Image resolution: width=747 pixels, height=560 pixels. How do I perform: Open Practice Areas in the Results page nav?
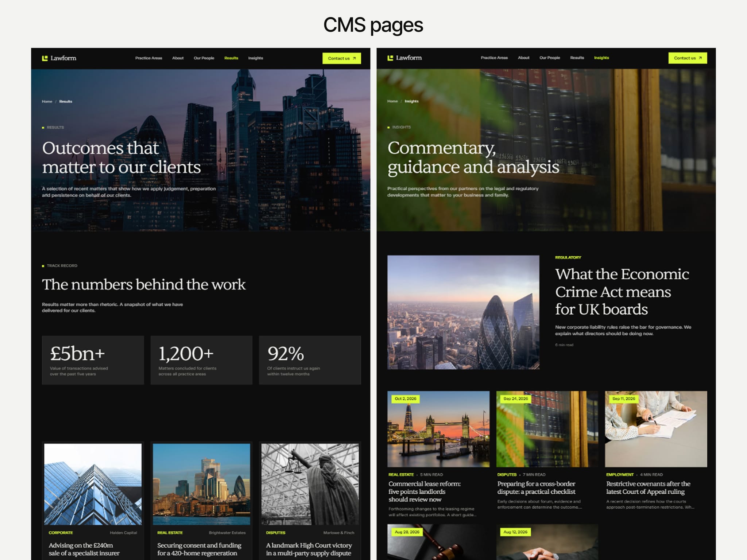pos(148,58)
